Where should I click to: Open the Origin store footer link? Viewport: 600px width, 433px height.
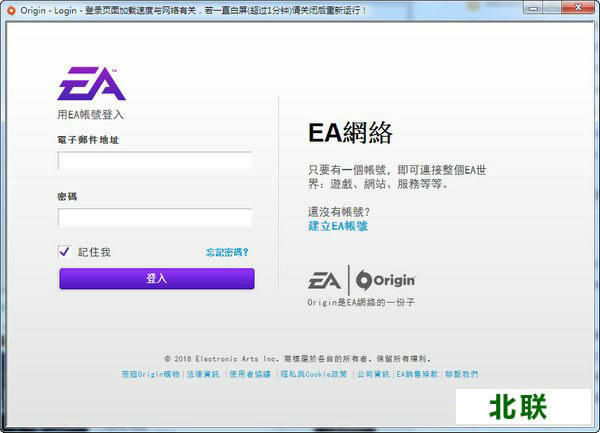click(x=150, y=374)
